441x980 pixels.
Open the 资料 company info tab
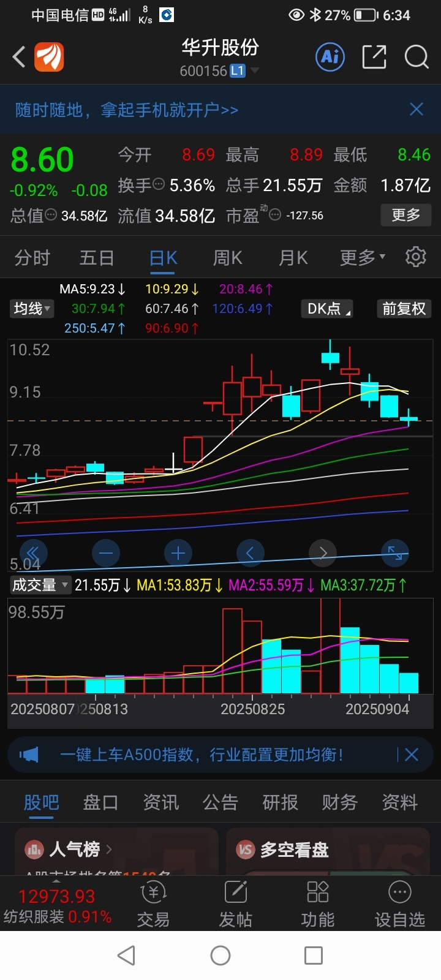(400, 802)
